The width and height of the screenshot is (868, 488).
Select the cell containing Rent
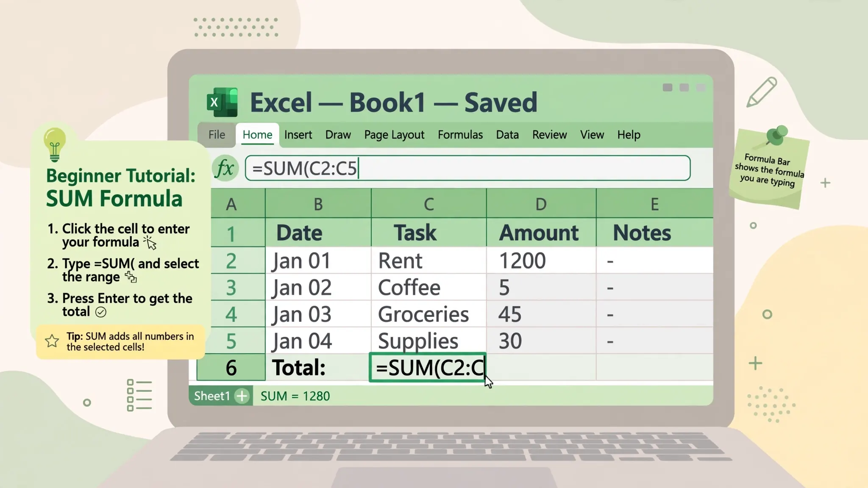click(429, 261)
